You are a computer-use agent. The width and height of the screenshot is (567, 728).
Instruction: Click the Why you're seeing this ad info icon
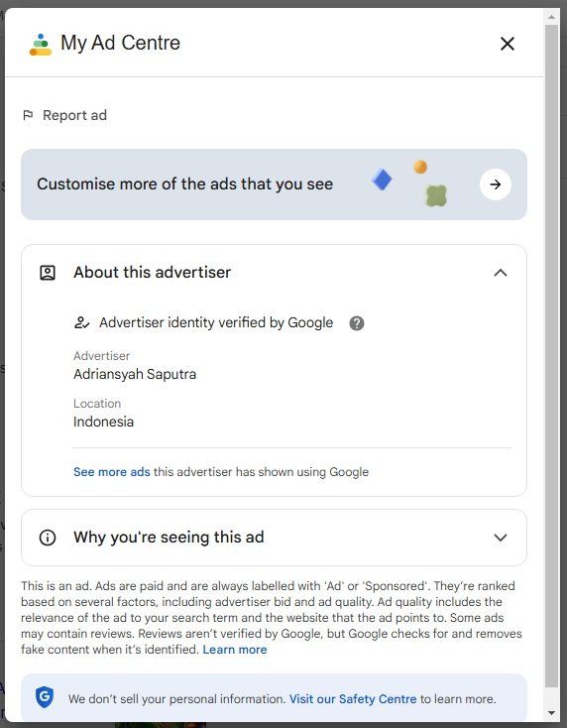coord(48,538)
